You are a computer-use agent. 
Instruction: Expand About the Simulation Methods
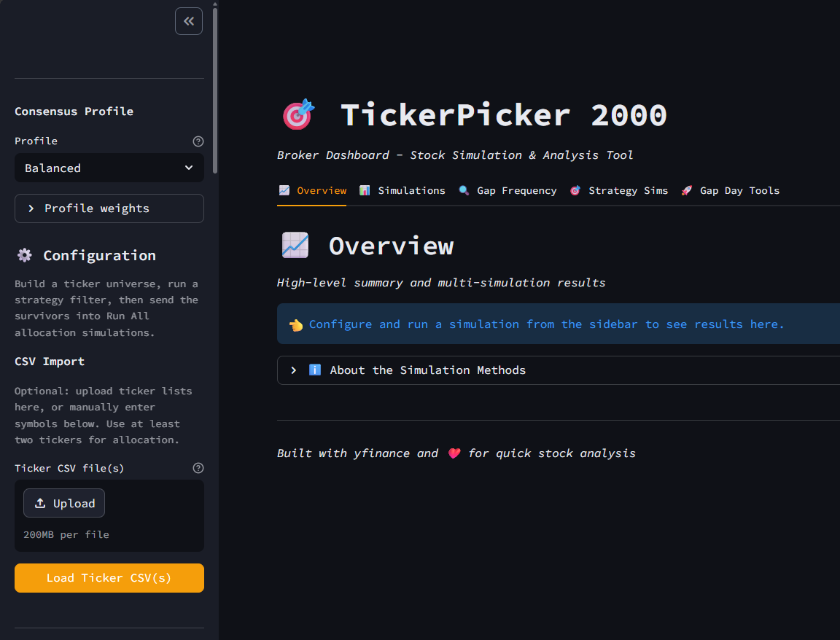[x=559, y=370]
